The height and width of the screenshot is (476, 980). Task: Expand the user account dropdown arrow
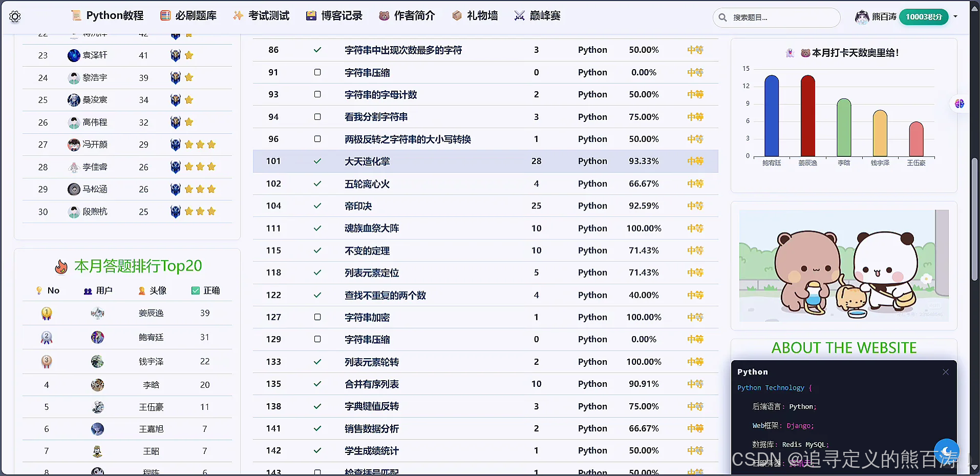pos(955,16)
